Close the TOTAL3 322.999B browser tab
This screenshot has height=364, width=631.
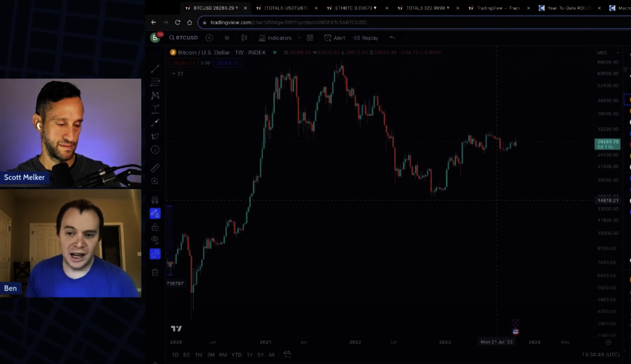point(457,8)
